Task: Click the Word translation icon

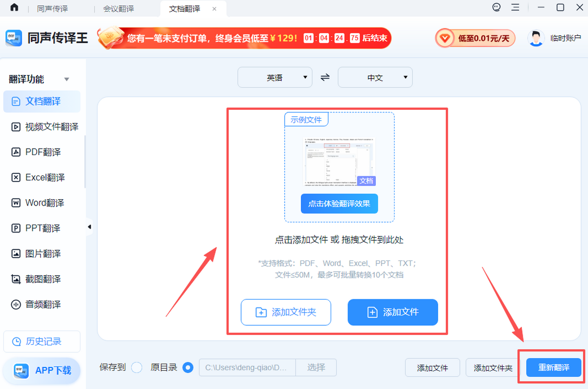Action: coord(16,203)
